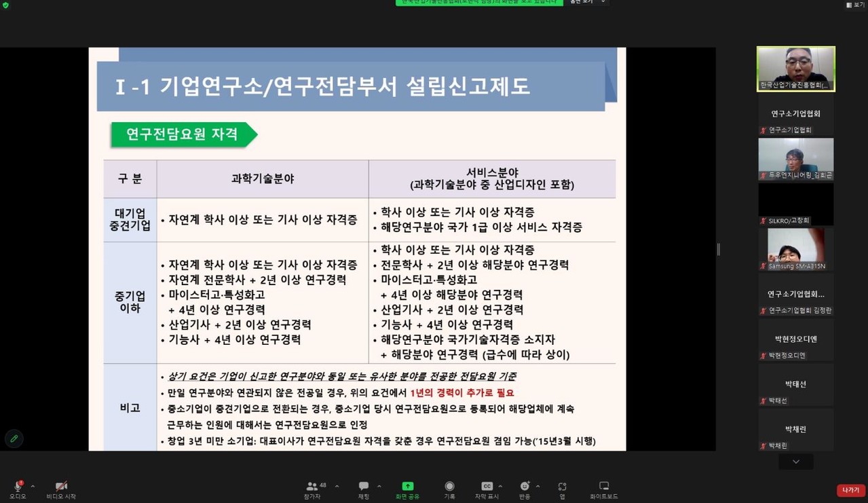Select the SILKRO/고정희 participant tile
The image size is (868, 503).
[x=796, y=204]
